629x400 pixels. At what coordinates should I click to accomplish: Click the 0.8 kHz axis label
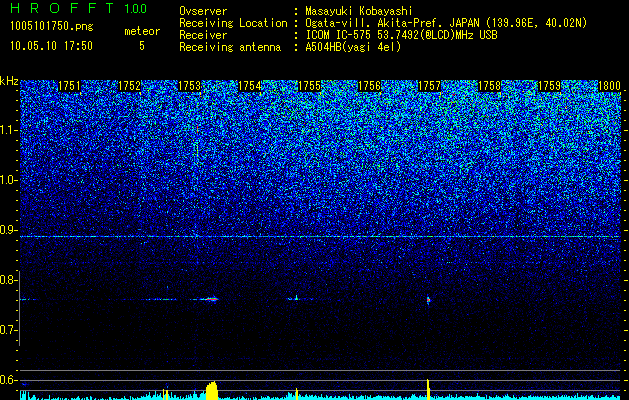tap(7, 280)
